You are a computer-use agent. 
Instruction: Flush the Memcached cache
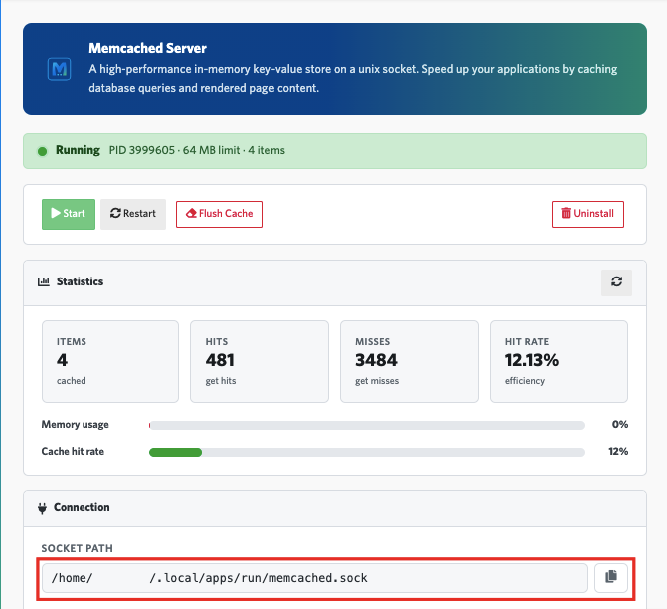[219, 214]
